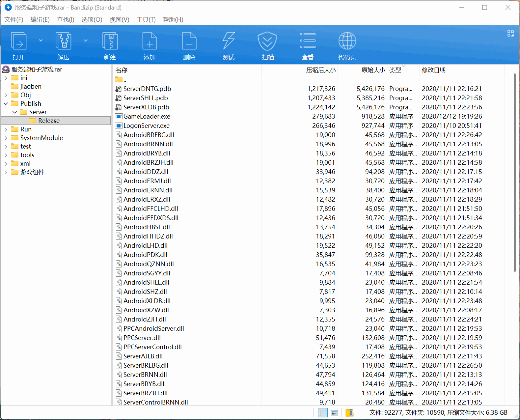Open the 工具(T) menu

[x=146, y=20]
